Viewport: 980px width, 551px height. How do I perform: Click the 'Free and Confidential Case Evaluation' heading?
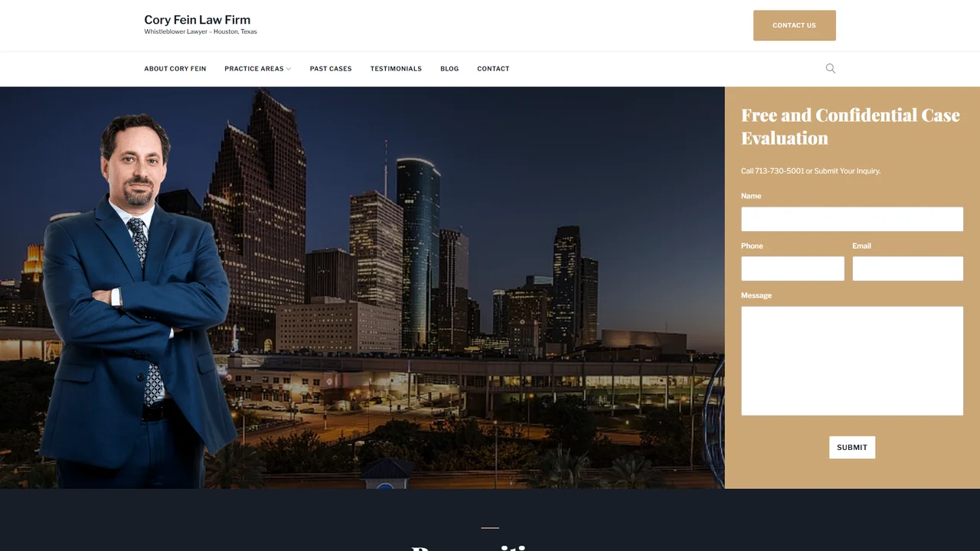tap(851, 126)
